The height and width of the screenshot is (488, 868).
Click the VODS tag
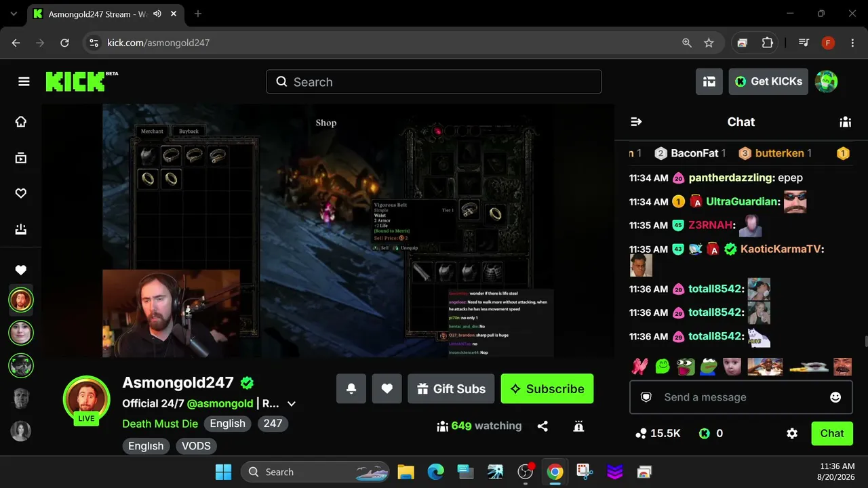pos(196,446)
